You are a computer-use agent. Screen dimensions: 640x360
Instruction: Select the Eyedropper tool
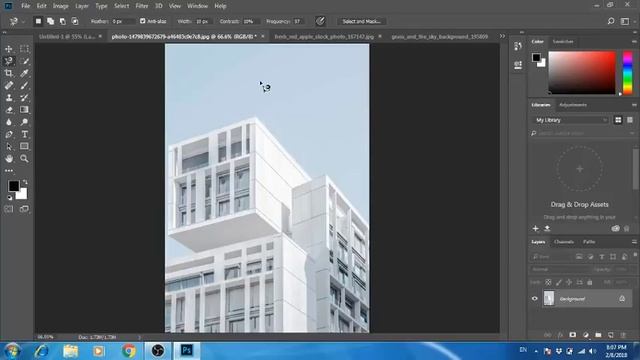(24, 73)
